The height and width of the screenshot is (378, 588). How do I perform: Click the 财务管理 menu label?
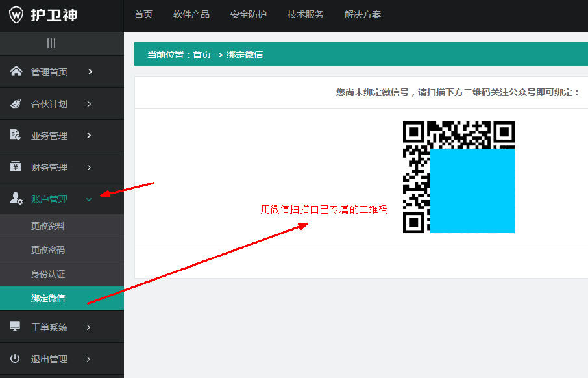[49, 168]
